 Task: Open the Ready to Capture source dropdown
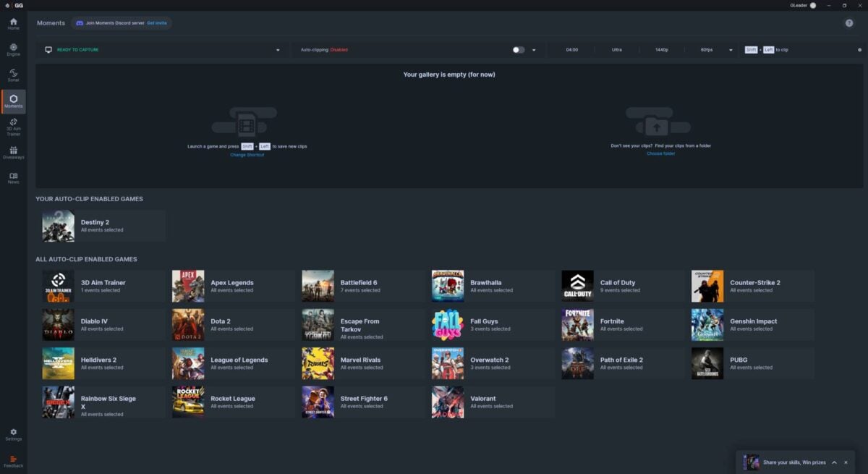[278, 50]
